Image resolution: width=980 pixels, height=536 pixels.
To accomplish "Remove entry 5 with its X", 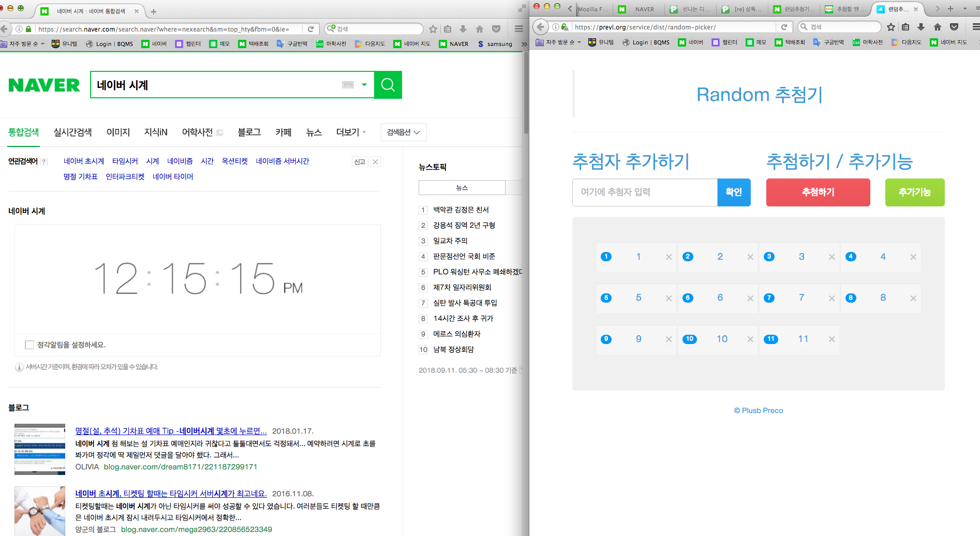I will (x=669, y=299).
